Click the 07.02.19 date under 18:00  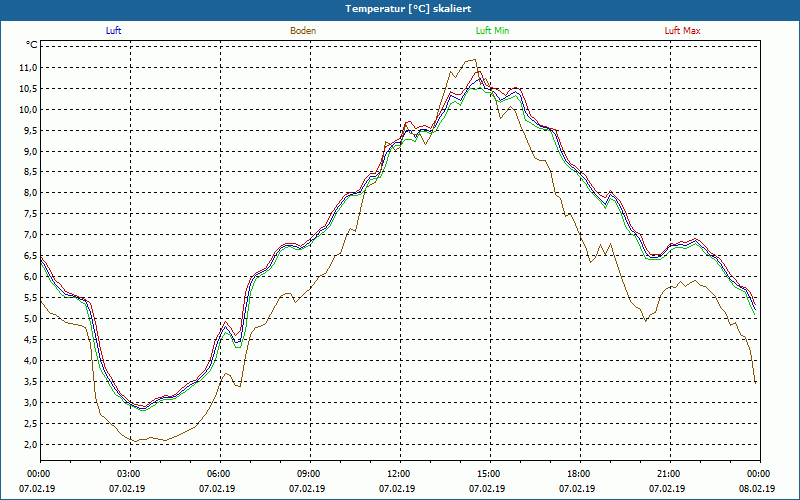tap(577, 489)
